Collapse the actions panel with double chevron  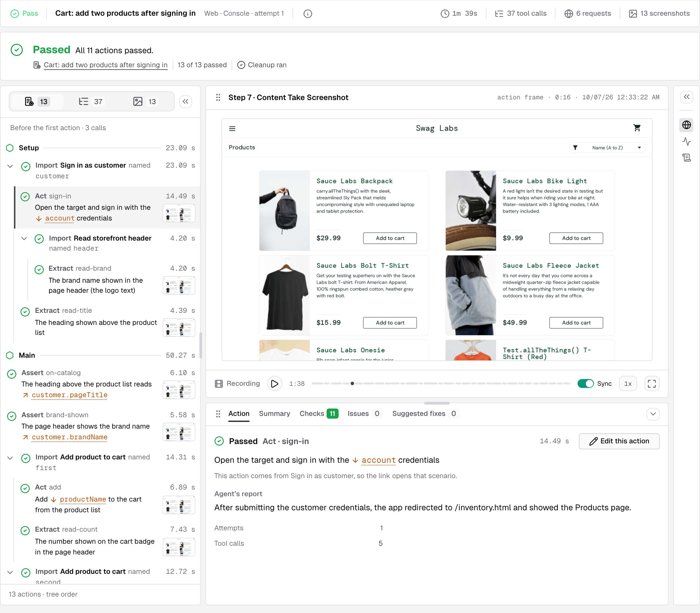(x=185, y=102)
